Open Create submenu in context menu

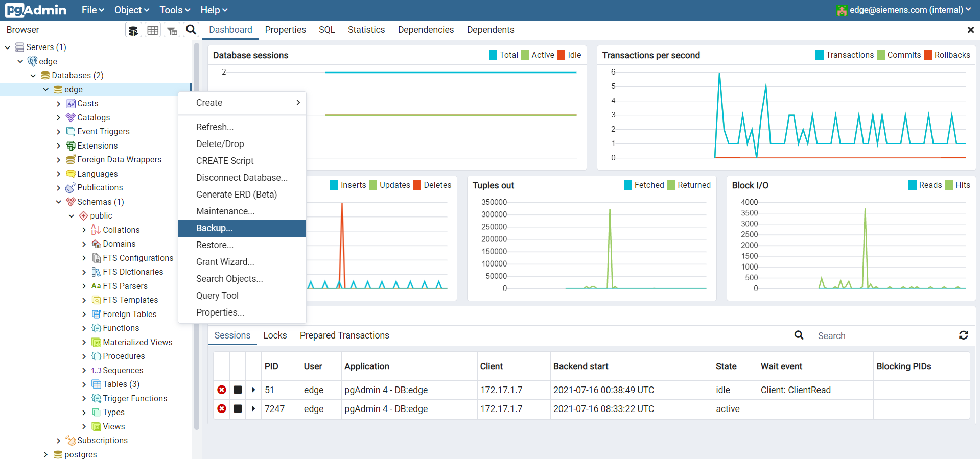click(242, 103)
